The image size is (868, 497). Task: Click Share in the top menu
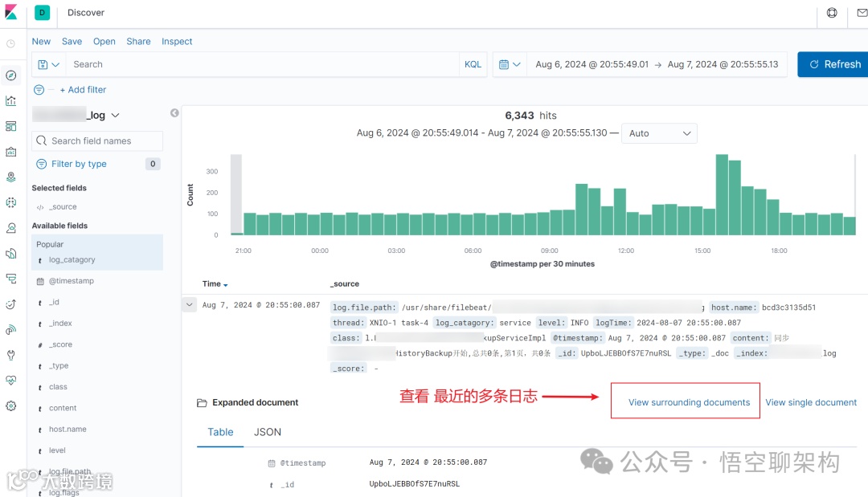[138, 42]
